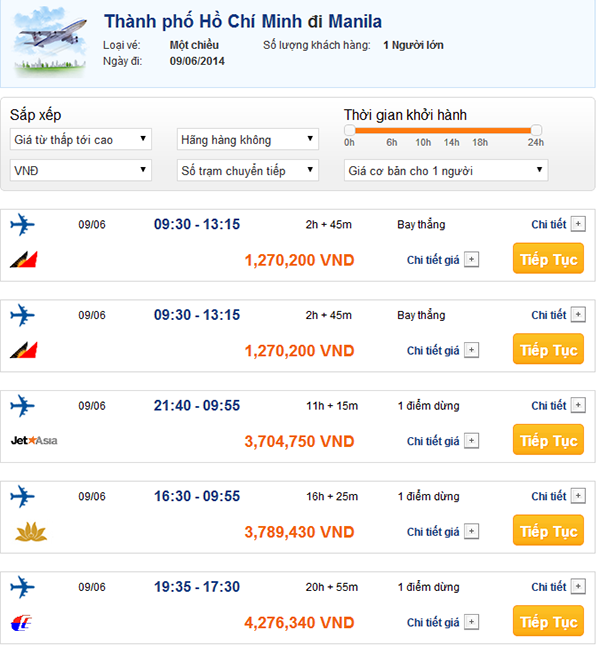Click the left handle of departure time slider
Screen dimensions: 600x646
point(349,130)
